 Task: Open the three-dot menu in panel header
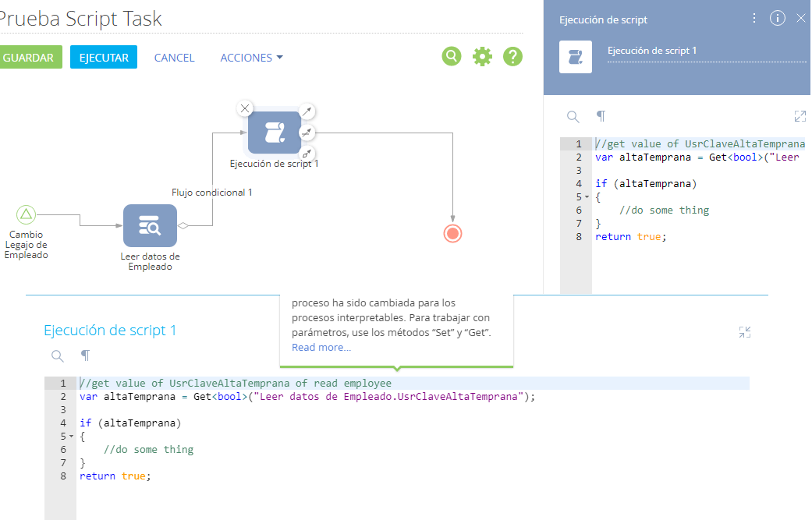[x=753, y=19]
